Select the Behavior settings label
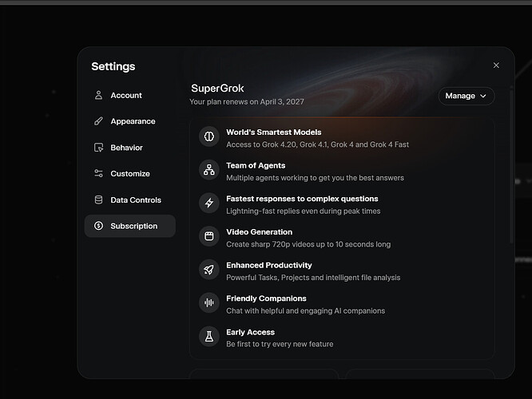Image resolution: width=532 pixels, height=399 pixels. (126, 148)
